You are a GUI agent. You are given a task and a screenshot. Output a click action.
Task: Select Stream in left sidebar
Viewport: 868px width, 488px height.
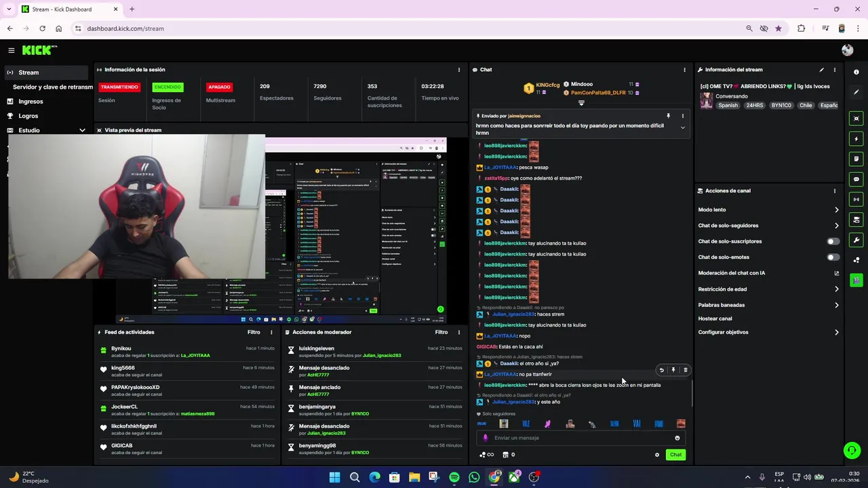tap(47, 73)
